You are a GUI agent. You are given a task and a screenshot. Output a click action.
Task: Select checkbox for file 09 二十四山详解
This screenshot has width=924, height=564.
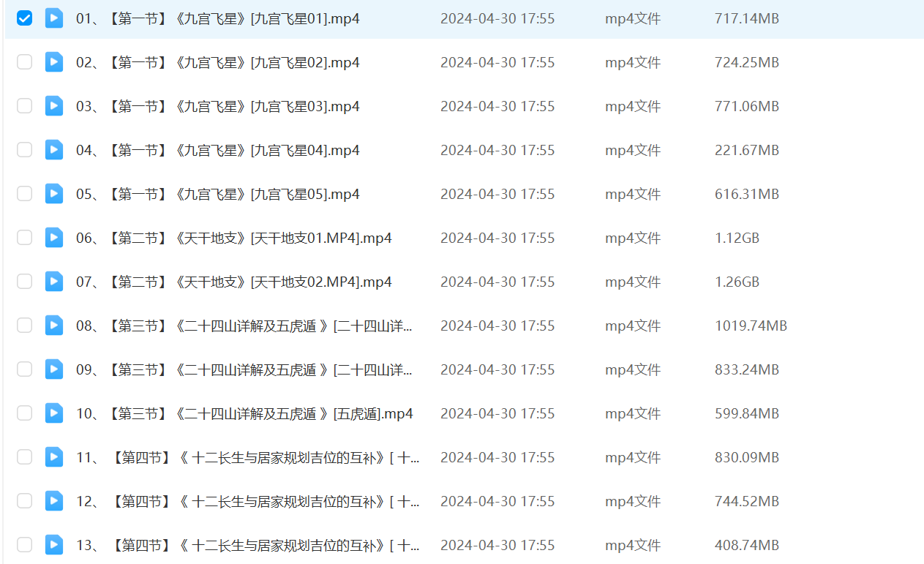coord(25,369)
